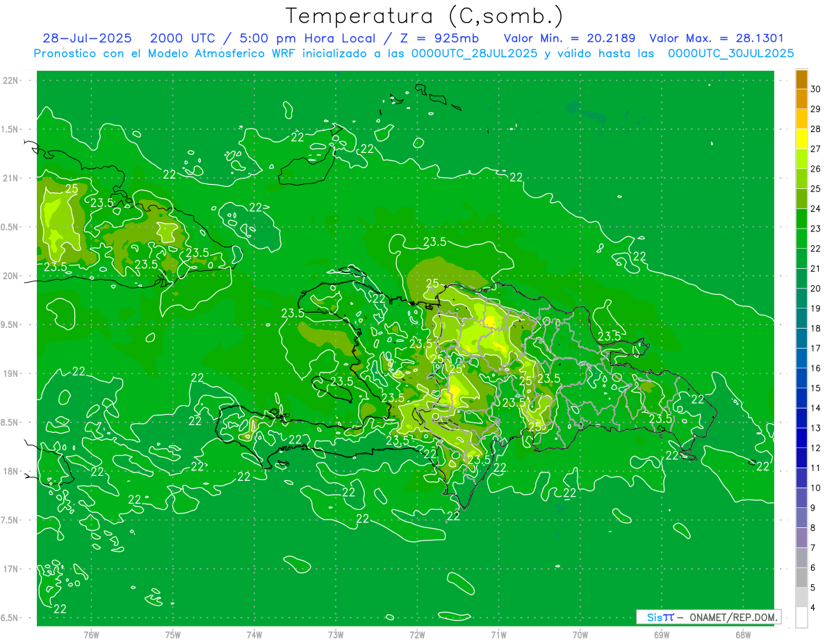This screenshot has height=644, width=834.
Task: Click the title 'Temperatura (C,somb.)'
Action: [x=424, y=16]
